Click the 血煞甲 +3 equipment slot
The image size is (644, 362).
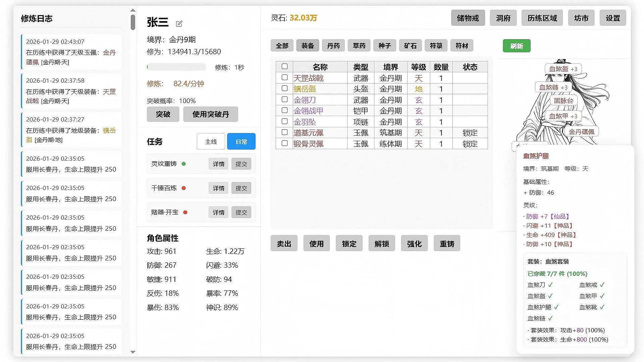(563, 116)
